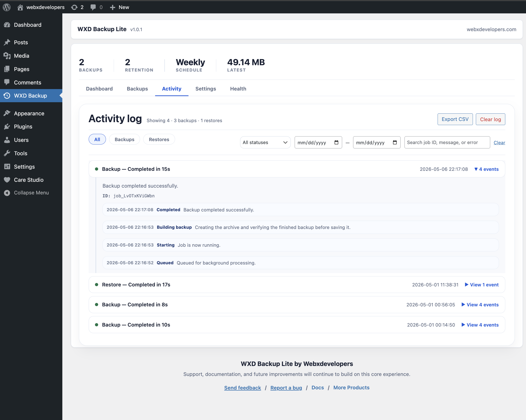The width and height of the screenshot is (526, 420).
Task: Click the Starting event row
Action: [x=301, y=245]
